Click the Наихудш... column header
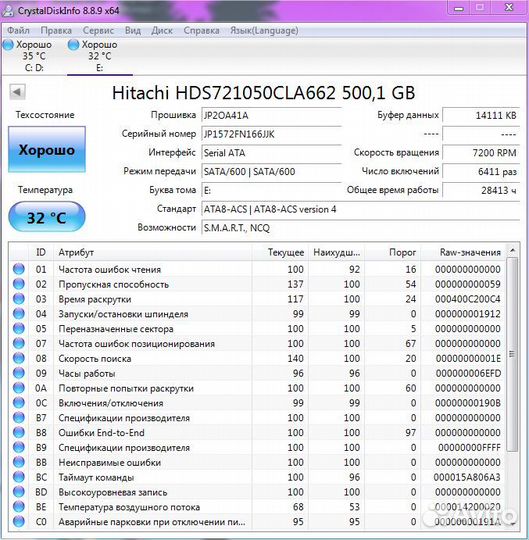The image size is (529, 540). coord(336,252)
